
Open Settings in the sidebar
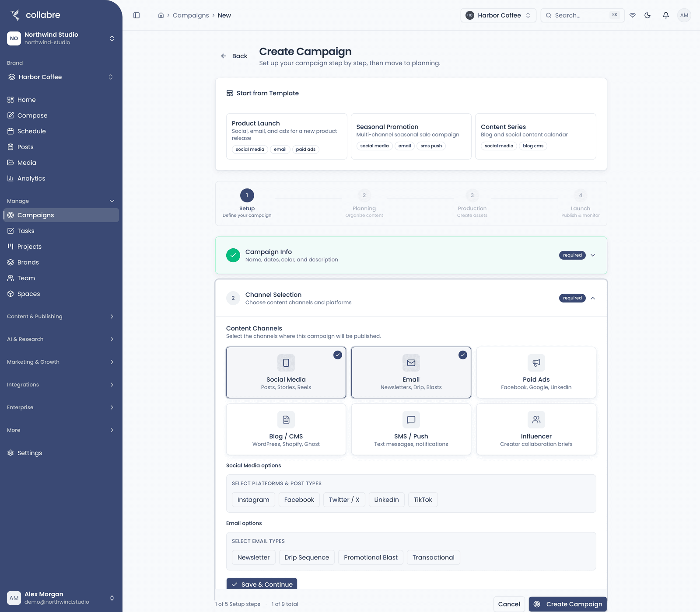click(61, 453)
